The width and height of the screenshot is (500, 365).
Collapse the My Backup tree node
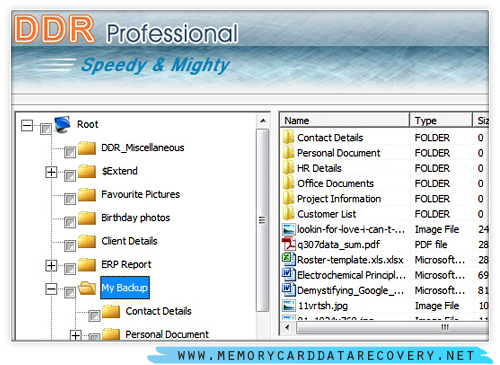[x=51, y=289]
